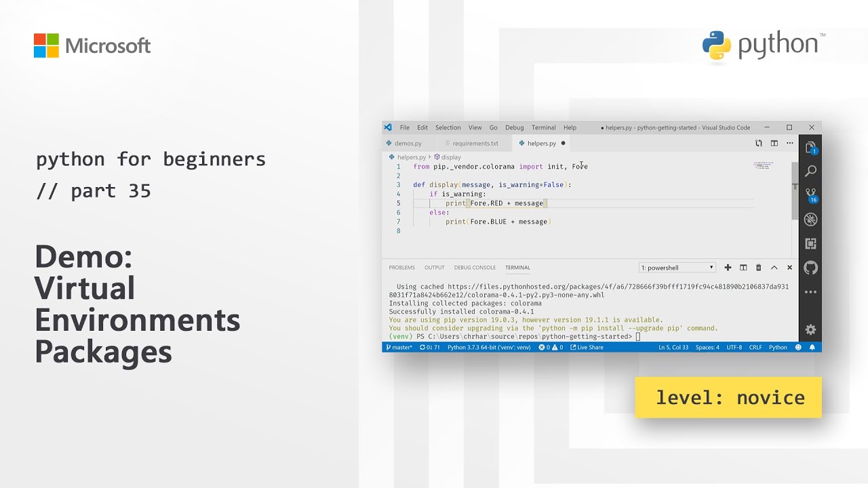
Task: Click 'is_warning=False' in line 3
Action: point(532,185)
